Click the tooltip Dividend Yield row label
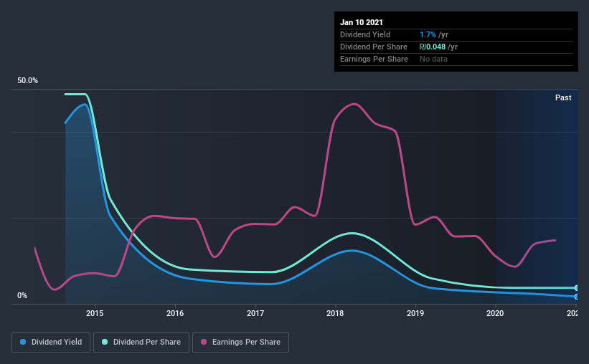The width and height of the screenshot is (589, 364). (x=365, y=34)
